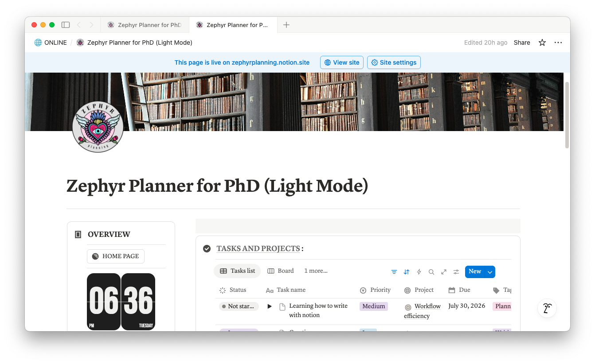Click the page title Zephyr Planner for PhD

click(217, 186)
